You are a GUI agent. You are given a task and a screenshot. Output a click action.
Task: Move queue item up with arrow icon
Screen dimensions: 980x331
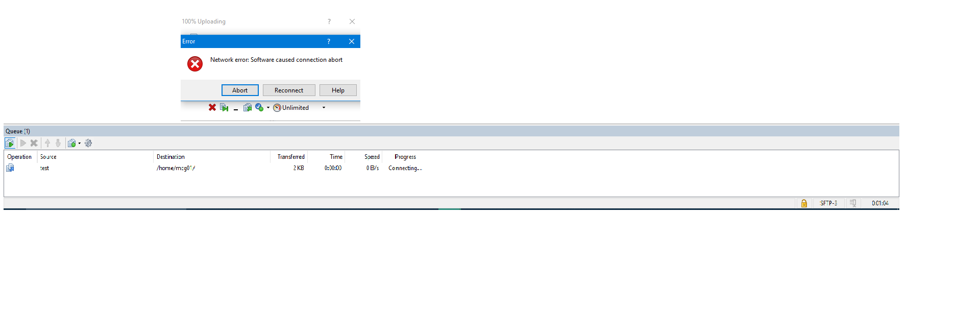[x=47, y=144]
